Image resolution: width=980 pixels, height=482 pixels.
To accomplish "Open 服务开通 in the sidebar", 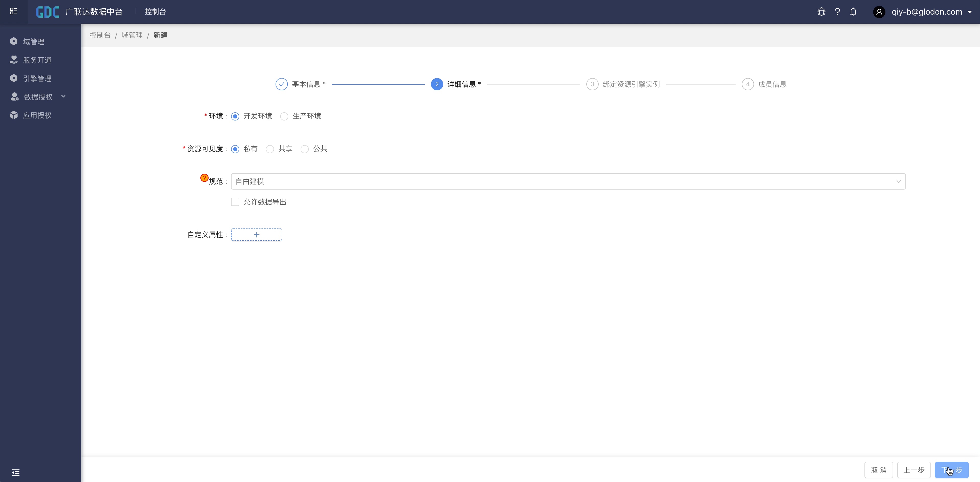I will coord(37,60).
